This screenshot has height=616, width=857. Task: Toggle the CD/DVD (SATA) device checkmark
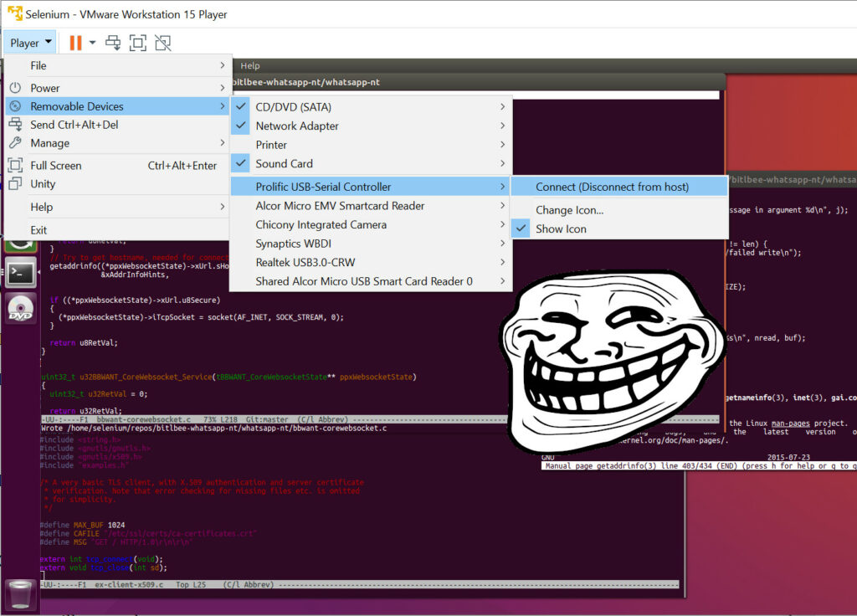tap(240, 106)
